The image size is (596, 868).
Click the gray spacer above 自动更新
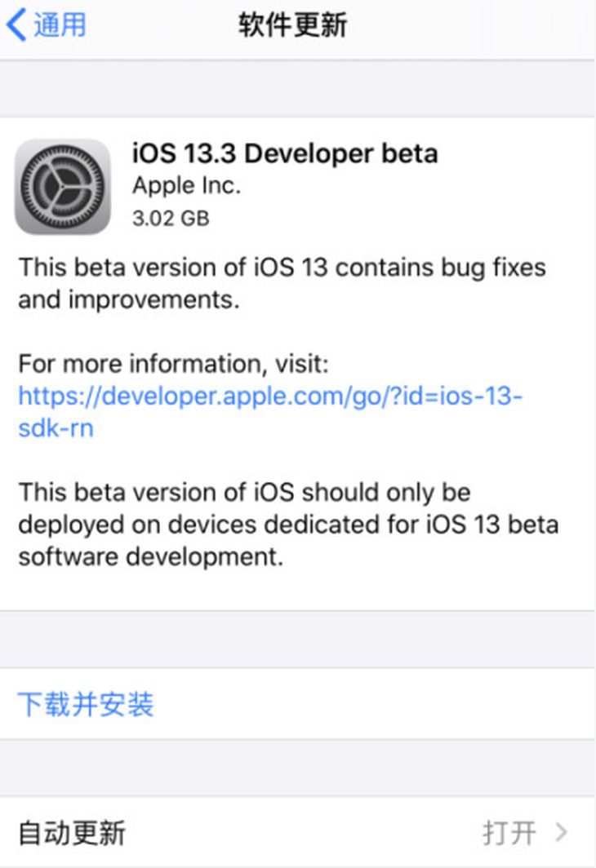[x=298, y=768]
